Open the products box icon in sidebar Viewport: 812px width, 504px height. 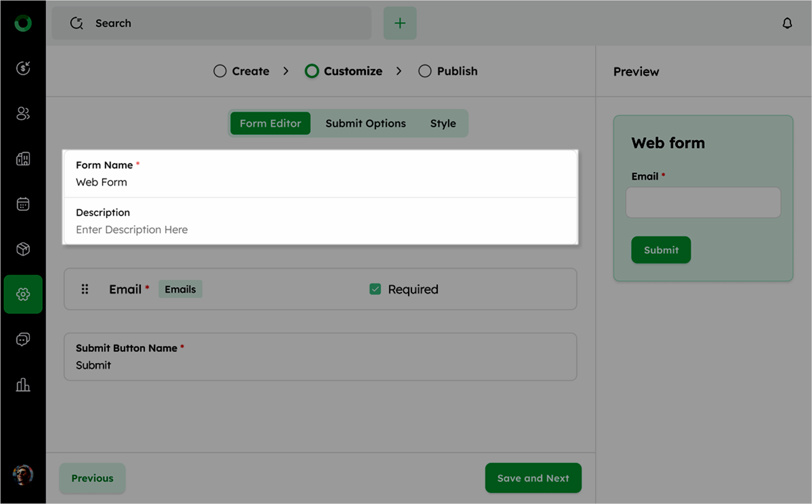pos(23,249)
